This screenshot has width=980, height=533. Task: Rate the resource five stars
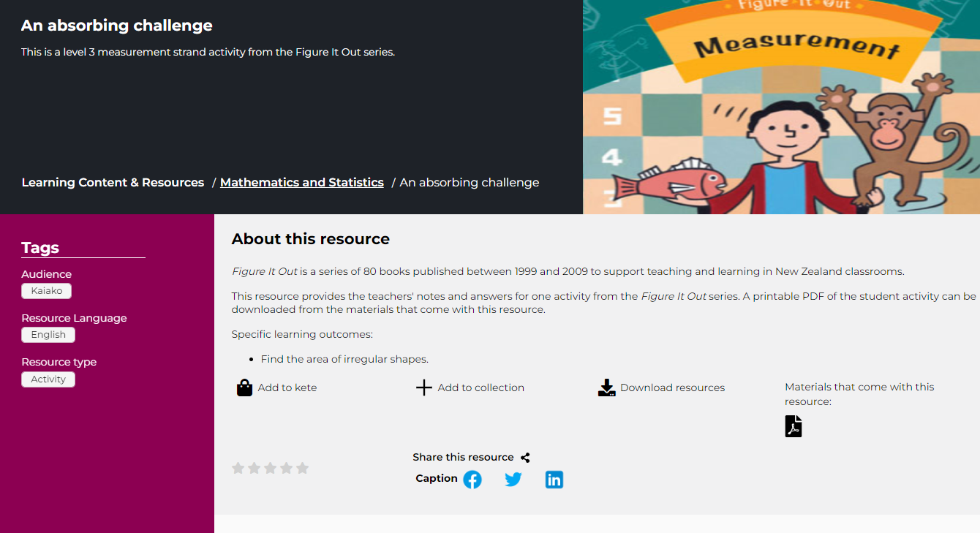(x=302, y=468)
